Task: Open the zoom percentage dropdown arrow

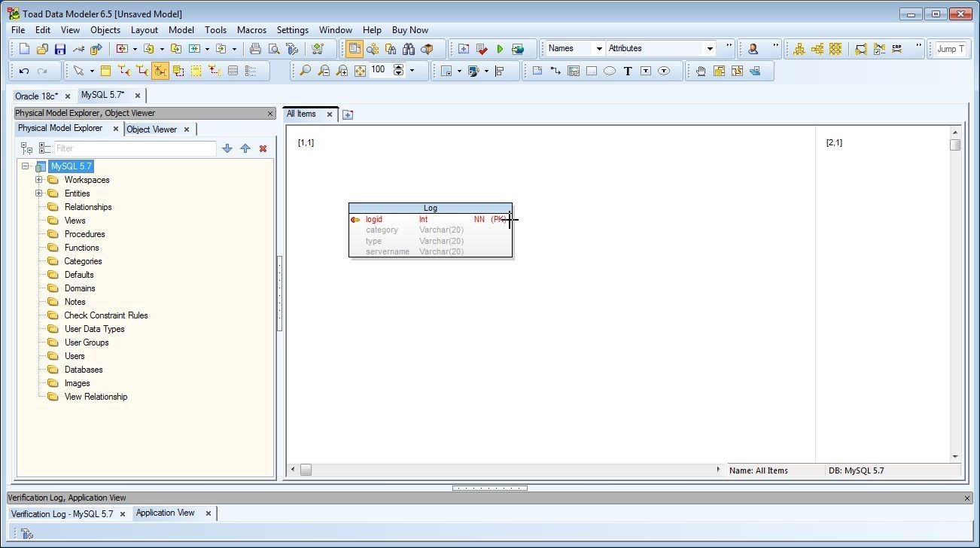Action: pyautogui.click(x=412, y=71)
